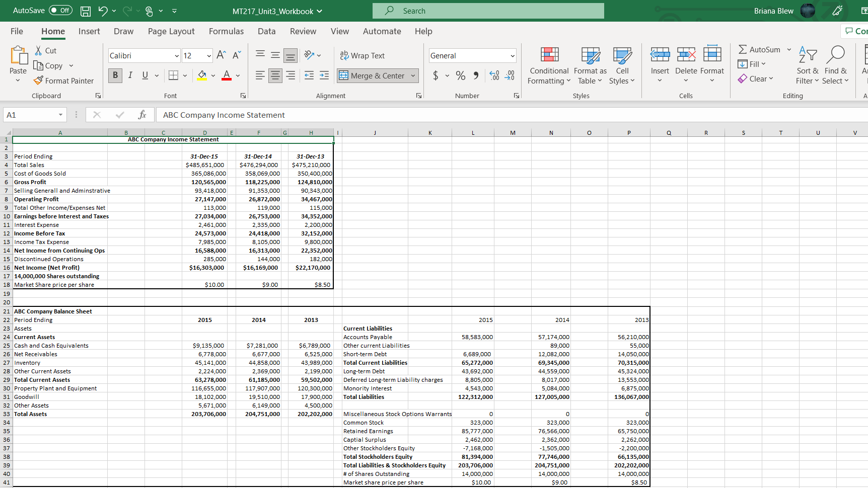868x488 pixels.
Task: Click Decrease Decimal icon
Action: 510,75
